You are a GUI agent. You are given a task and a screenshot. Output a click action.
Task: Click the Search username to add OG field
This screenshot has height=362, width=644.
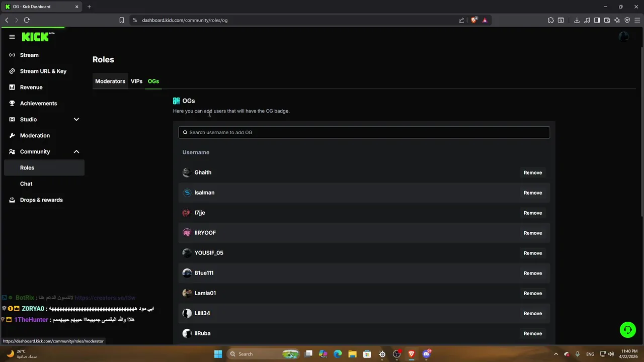click(364, 132)
